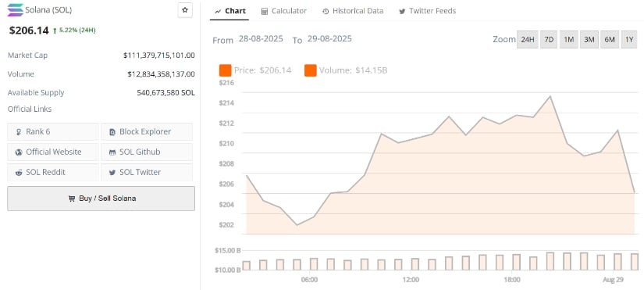Set chart zoom to 24H
Screen dimensions: 644x290
click(528, 40)
